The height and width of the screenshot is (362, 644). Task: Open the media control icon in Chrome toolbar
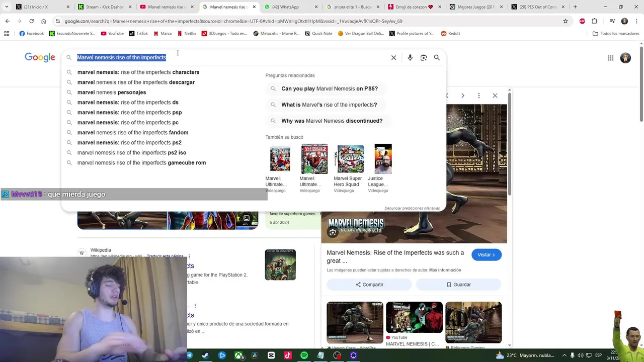tap(612, 21)
